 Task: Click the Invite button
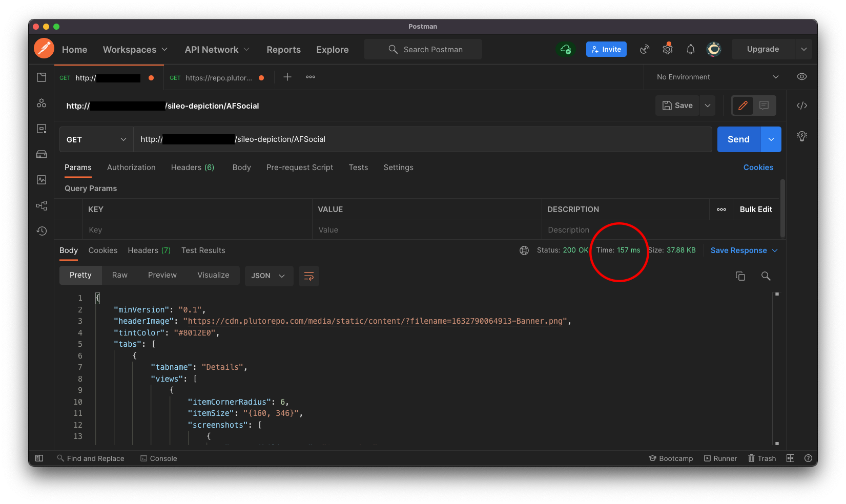[x=606, y=49]
